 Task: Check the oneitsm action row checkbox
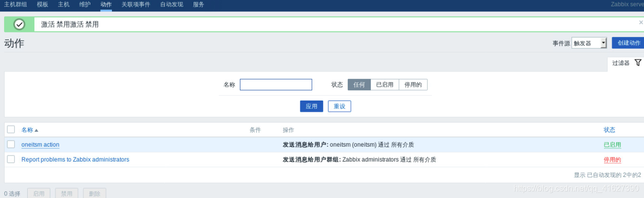(x=11, y=144)
